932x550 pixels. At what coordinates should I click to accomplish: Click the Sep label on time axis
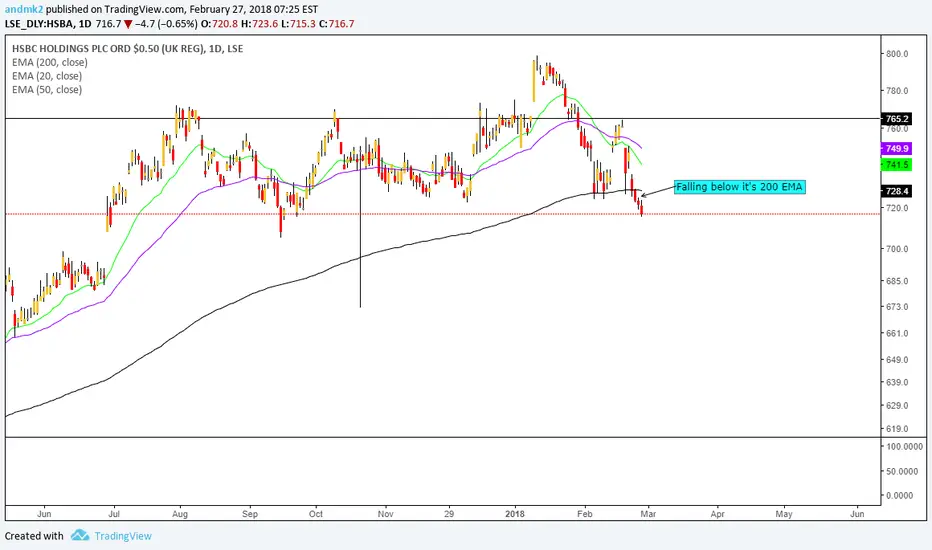click(250, 514)
